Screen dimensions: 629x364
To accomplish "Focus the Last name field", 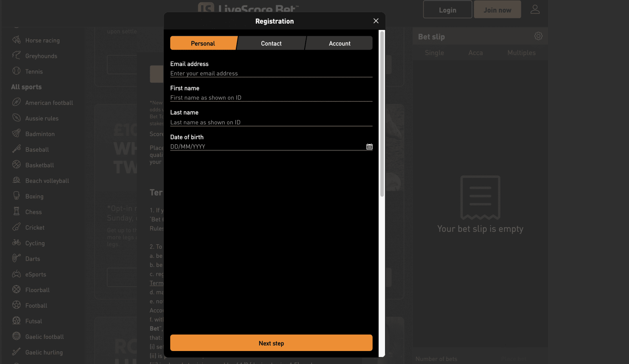I will coord(271,122).
